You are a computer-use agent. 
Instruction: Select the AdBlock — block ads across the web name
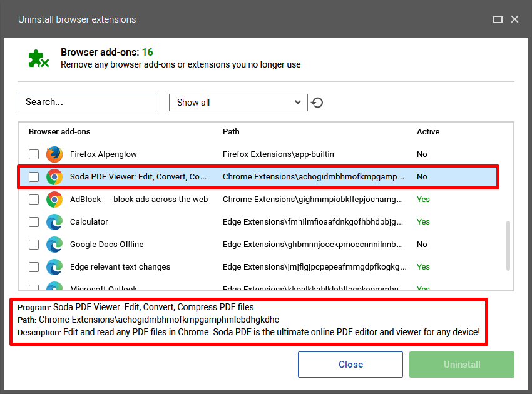(139, 200)
